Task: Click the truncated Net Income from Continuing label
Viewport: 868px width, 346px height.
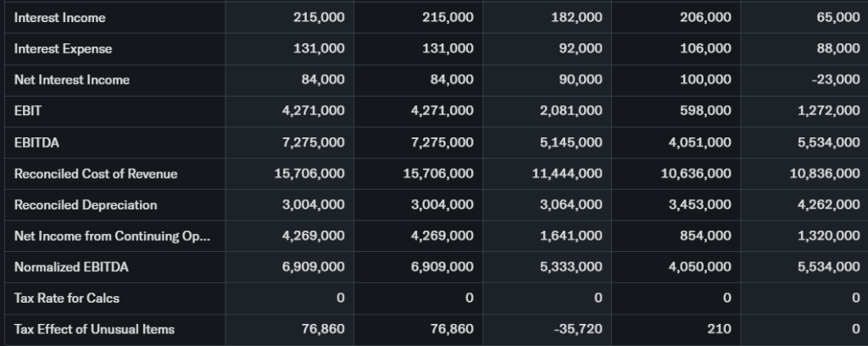Action: tap(111, 236)
